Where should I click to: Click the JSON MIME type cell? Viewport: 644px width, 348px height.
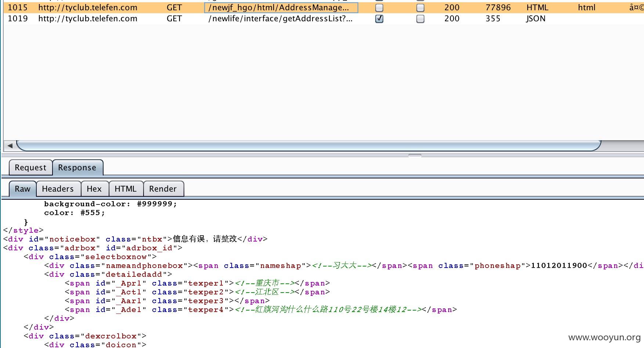coord(536,19)
